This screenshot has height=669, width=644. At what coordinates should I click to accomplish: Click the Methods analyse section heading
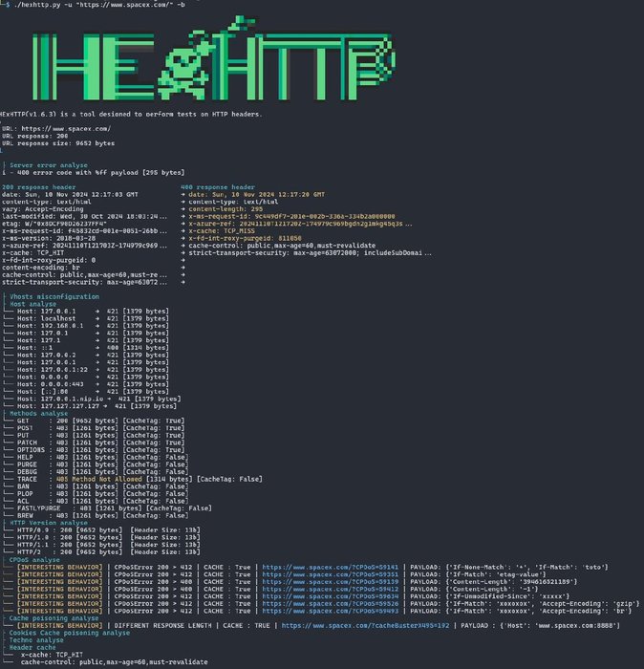tap(38, 414)
